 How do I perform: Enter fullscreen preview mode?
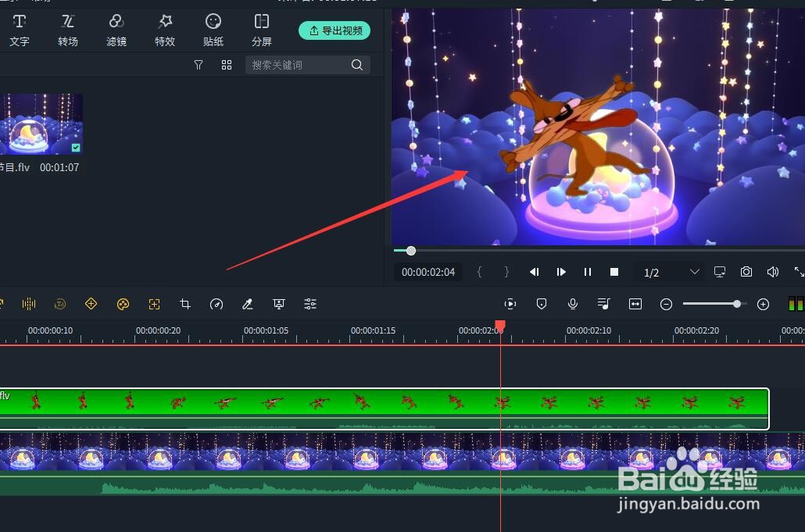click(x=799, y=272)
